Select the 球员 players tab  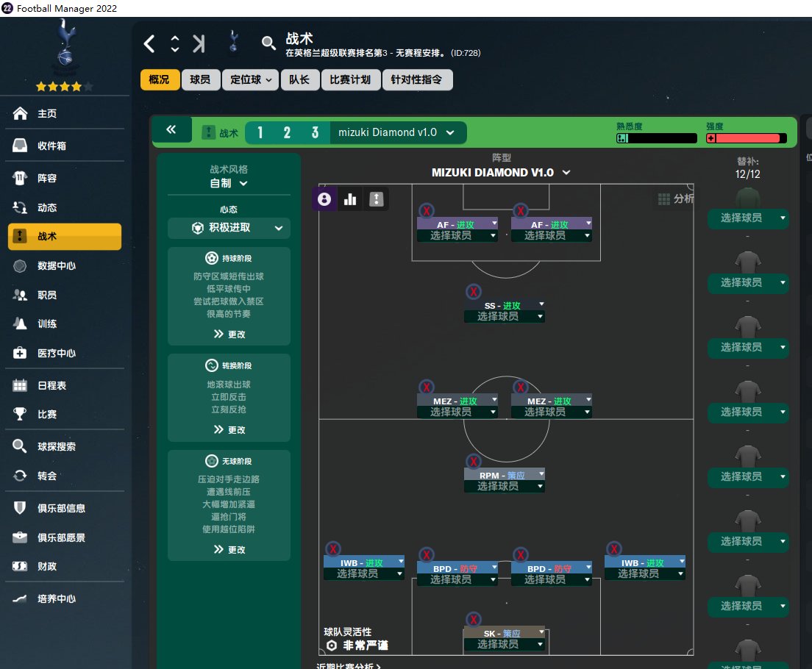pyautogui.click(x=200, y=79)
